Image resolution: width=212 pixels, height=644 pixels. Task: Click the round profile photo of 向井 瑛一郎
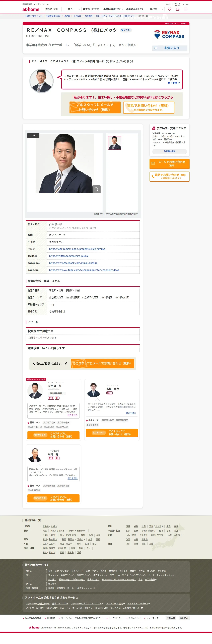(41, 81)
